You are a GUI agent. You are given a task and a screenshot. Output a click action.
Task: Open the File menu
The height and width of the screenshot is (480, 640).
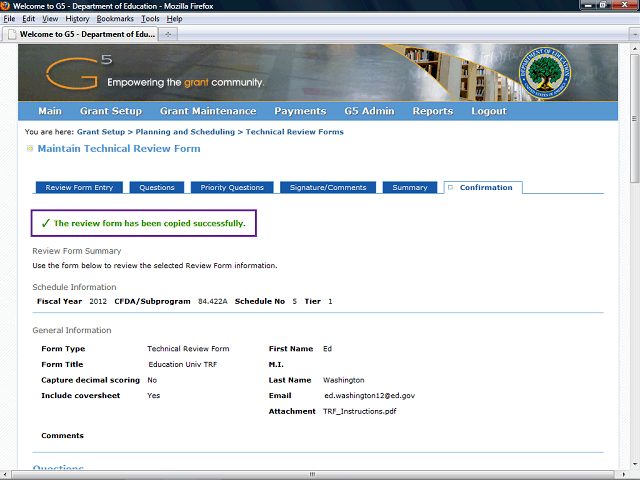click(9, 19)
